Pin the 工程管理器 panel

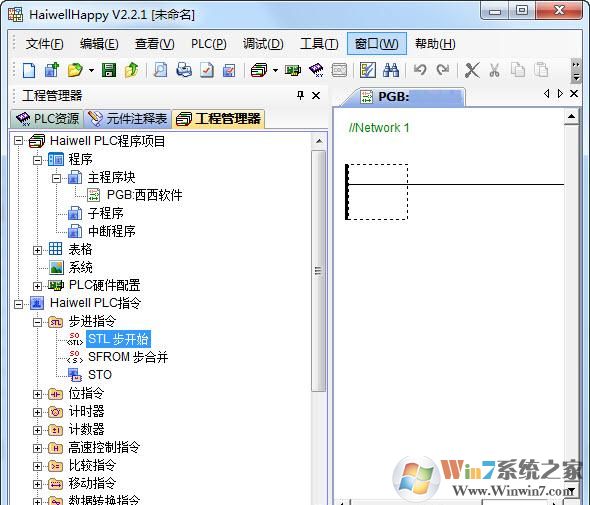tap(300, 95)
